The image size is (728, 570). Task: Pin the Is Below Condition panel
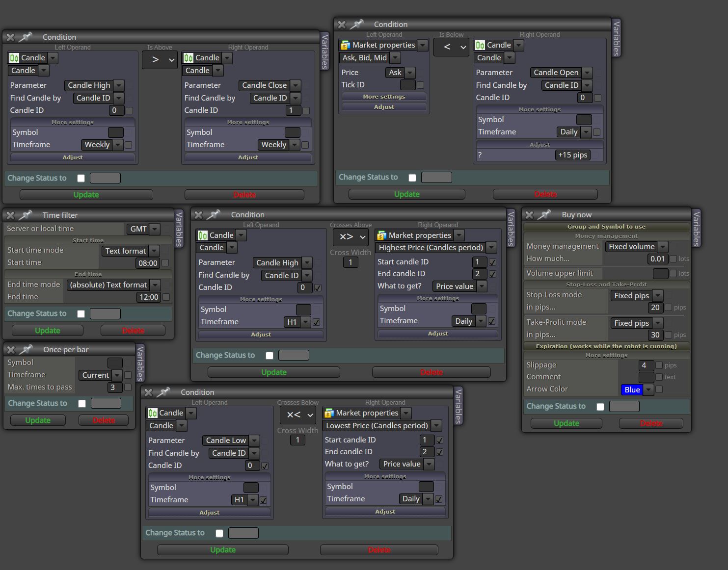(x=357, y=24)
